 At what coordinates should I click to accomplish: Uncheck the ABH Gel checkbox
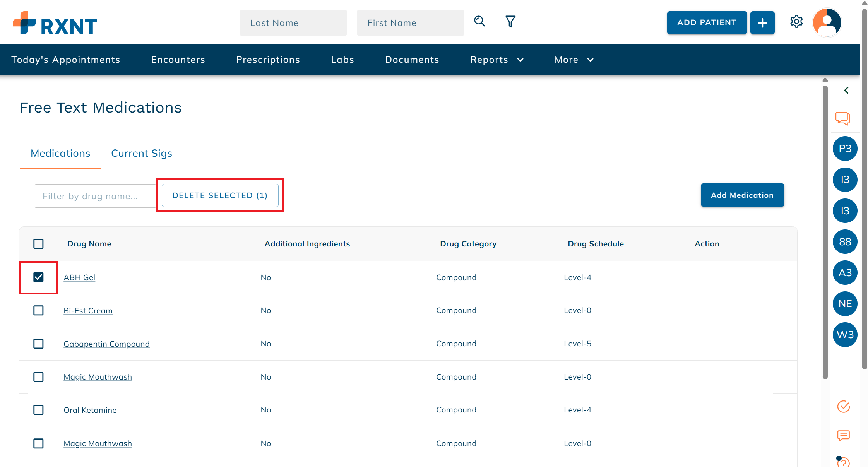point(38,277)
